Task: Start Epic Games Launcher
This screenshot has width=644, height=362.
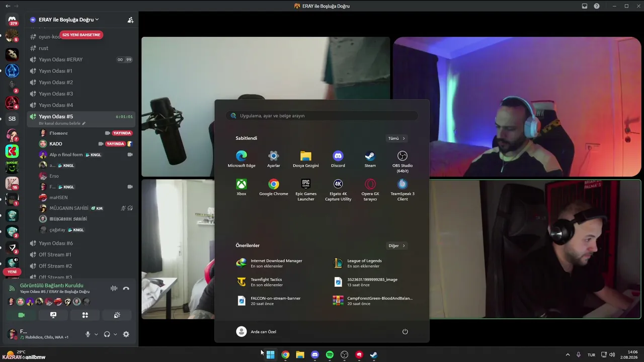Action: tap(306, 190)
